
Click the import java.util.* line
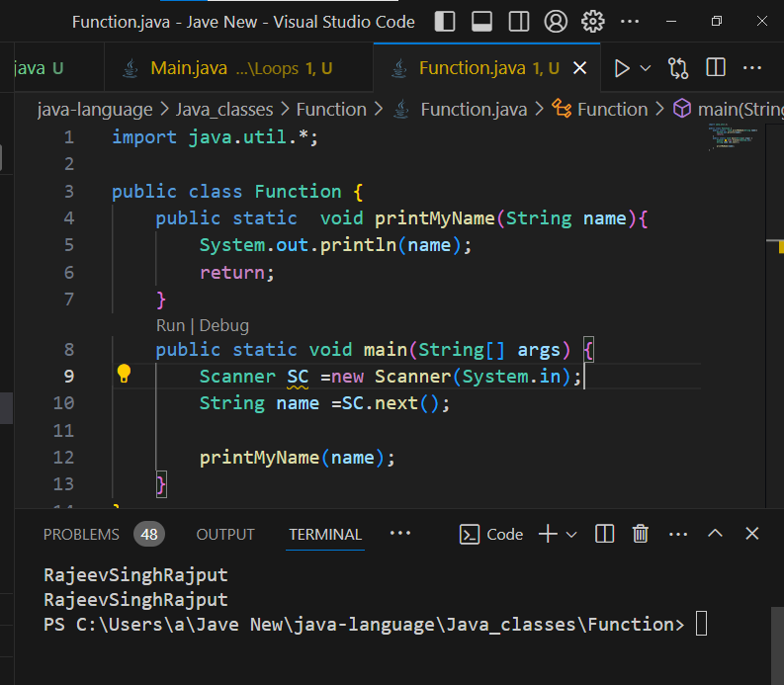tap(215, 137)
